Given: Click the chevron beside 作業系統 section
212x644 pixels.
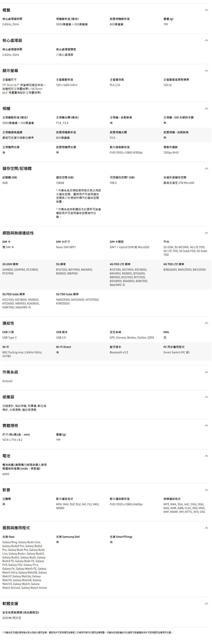Looking at the screenshot, I should click(x=206, y=372).
